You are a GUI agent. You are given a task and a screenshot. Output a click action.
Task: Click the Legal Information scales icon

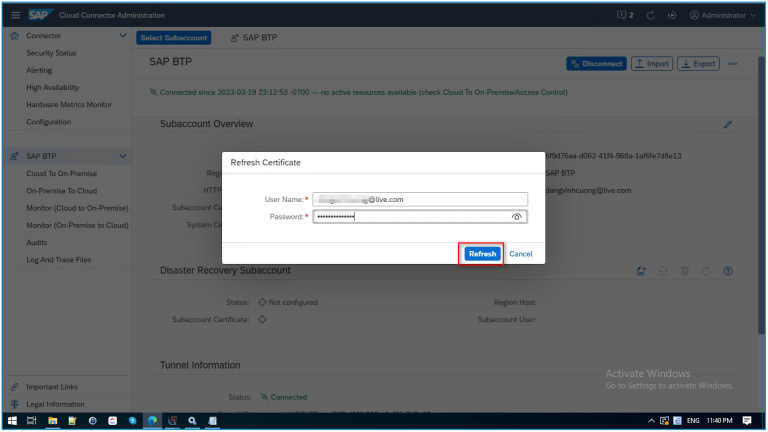point(15,404)
